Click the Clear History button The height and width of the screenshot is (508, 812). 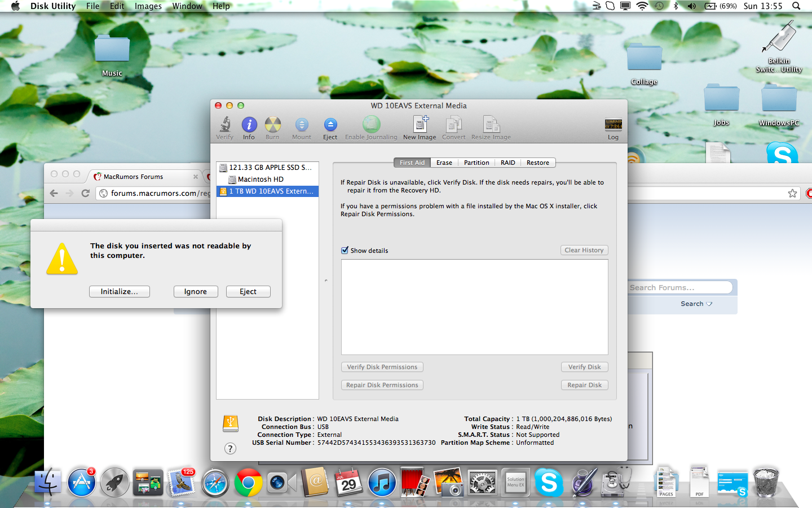coord(584,250)
